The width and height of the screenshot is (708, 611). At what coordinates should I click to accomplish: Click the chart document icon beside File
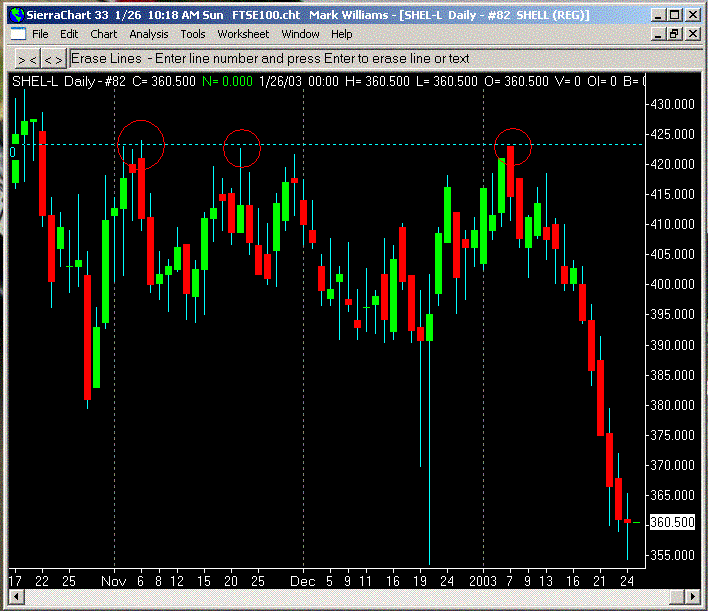[18, 34]
